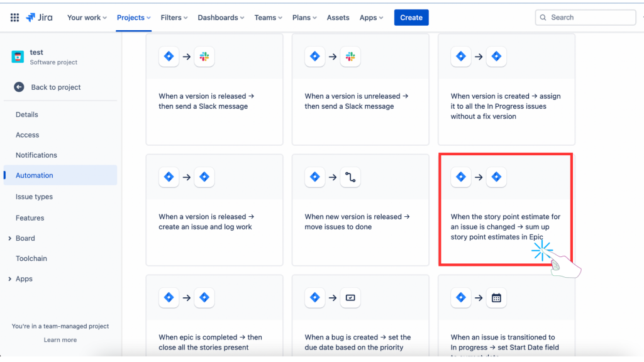Click Jira trigger icon on epic completed card
The width and height of the screenshot is (644, 362).
[169, 298]
